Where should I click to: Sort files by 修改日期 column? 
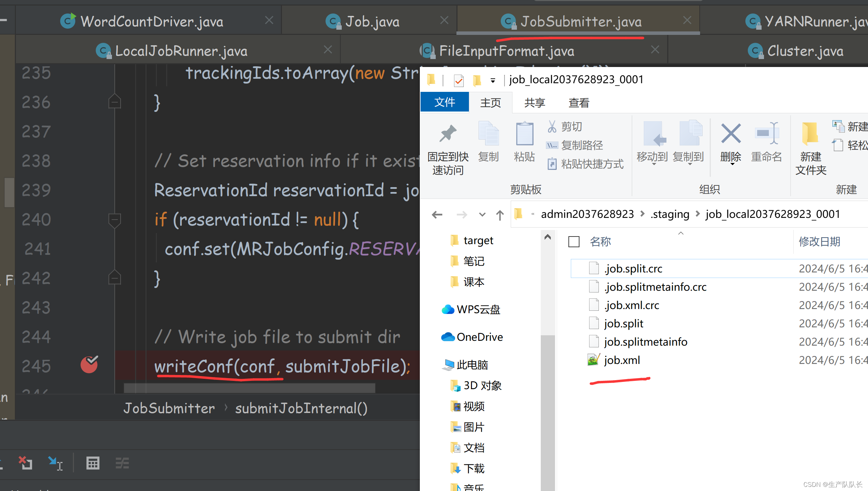tap(820, 241)
